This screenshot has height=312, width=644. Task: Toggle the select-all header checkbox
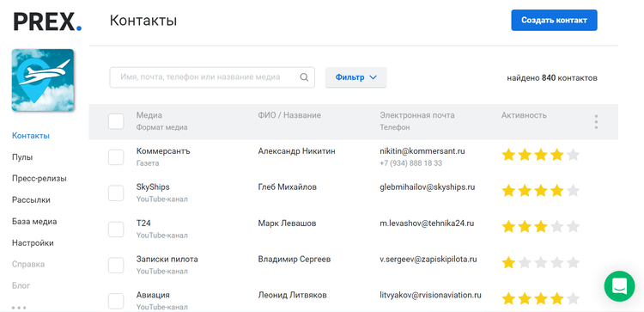point(116,121)
